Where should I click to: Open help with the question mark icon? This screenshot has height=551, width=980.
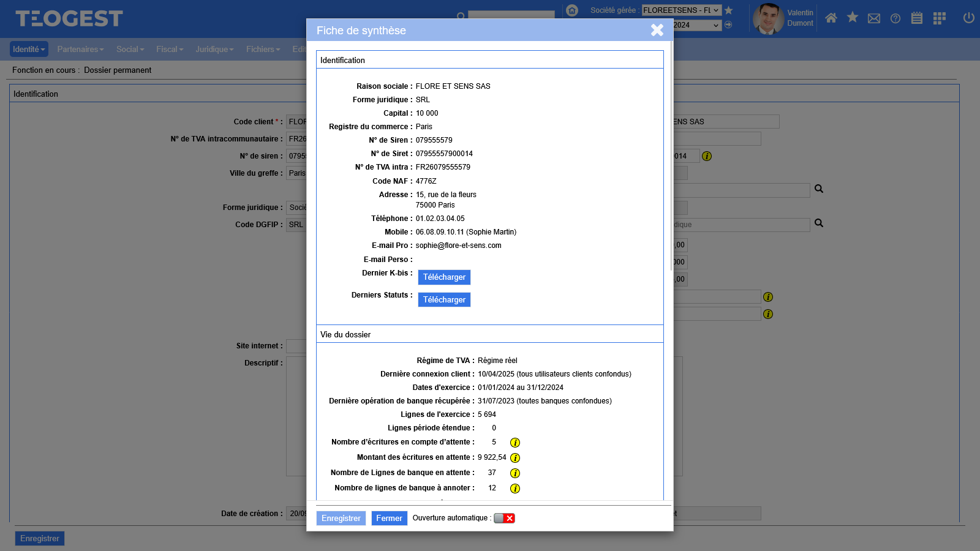(895, 18)
